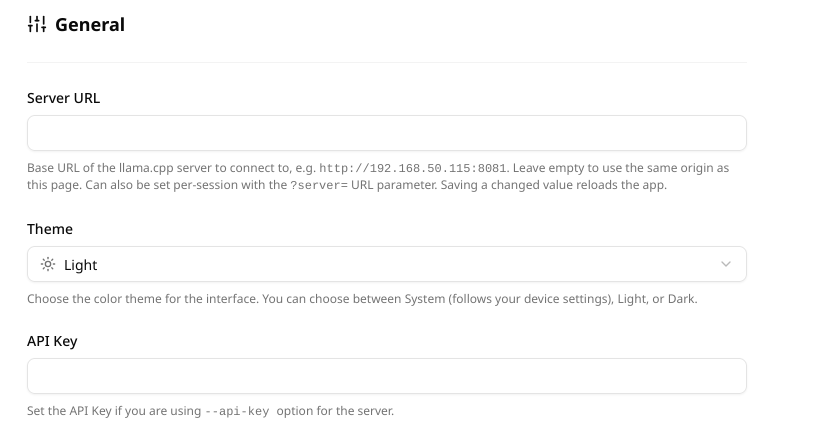Click the --api-key option code text
This screenshot has height=431, width=840.
pyautogui.click(x=237, y=411)
